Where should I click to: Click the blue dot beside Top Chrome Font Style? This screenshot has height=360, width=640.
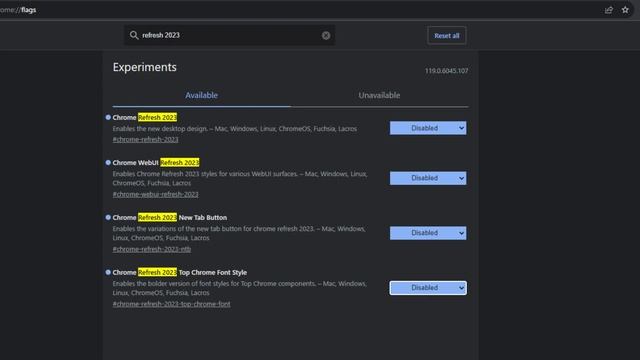(x=108, y=272)
